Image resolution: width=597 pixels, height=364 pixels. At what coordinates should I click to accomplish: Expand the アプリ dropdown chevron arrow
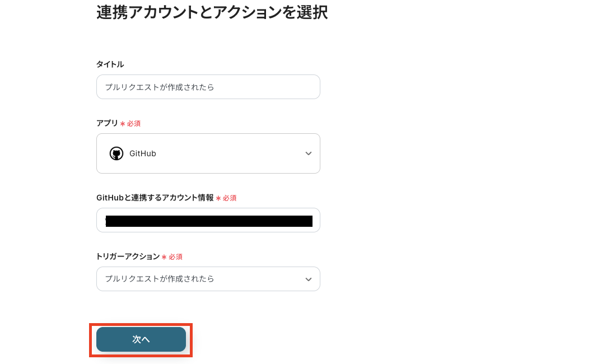(308, 153)
